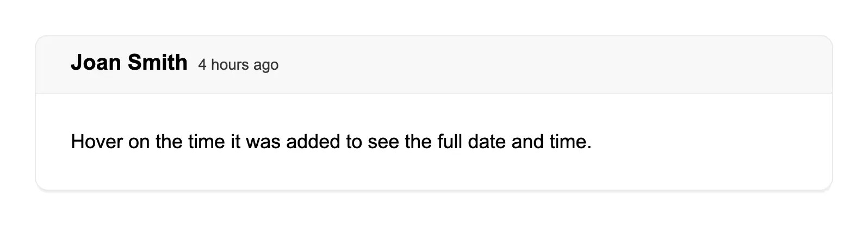The image size is (868, 243).
Task: Click the word "added" in the comment
Action: click(x=313, y=142)
